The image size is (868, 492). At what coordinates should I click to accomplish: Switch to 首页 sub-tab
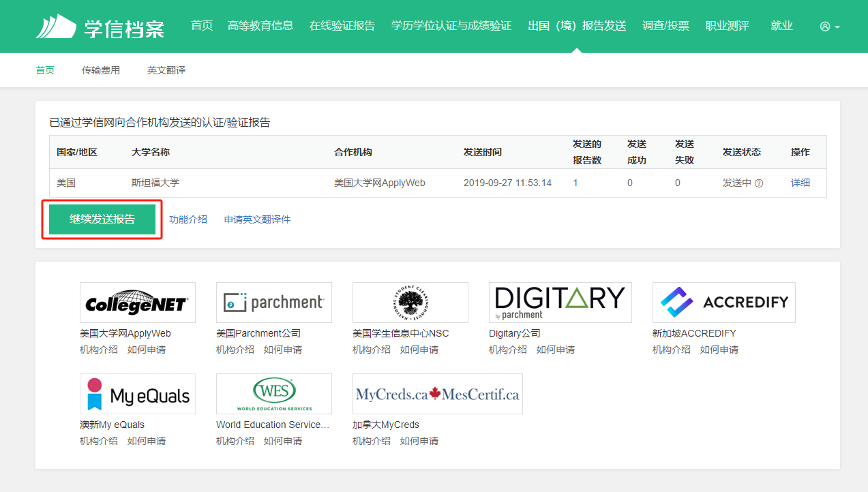click(x=45, y=70)
